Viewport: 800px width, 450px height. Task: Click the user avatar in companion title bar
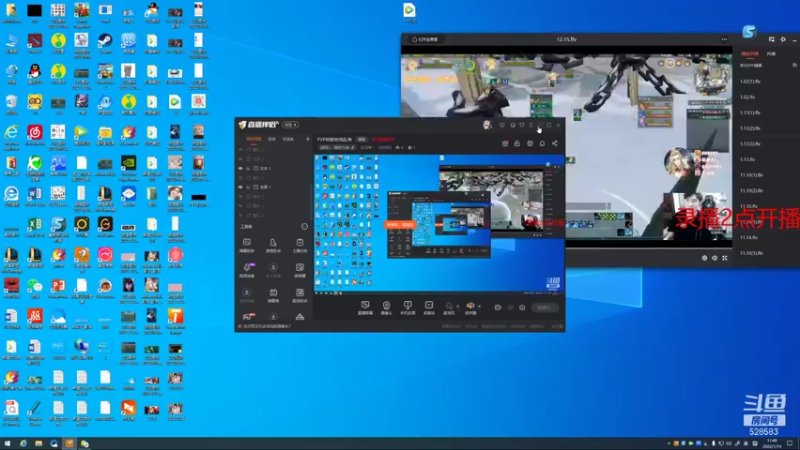coord(487,124)
